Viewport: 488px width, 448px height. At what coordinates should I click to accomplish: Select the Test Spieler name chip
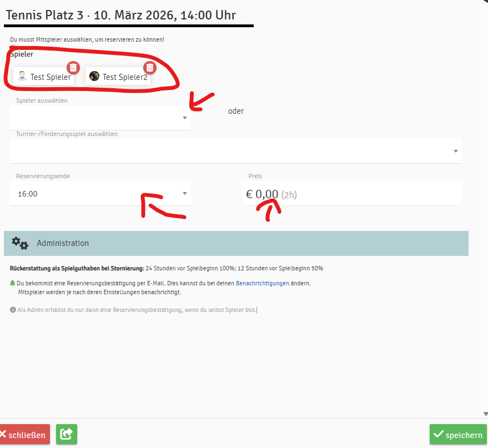51,77
